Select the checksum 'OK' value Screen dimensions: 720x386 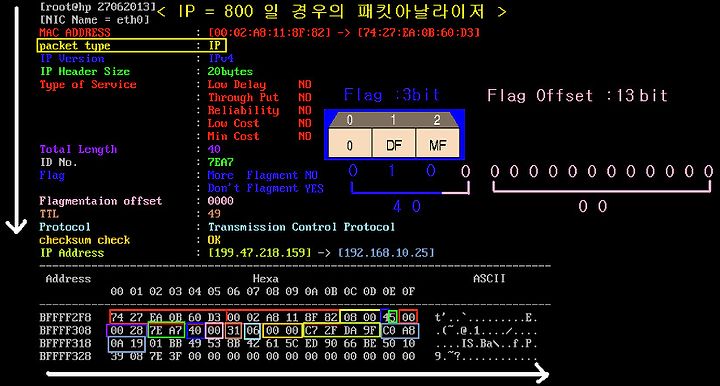(214, 240)
